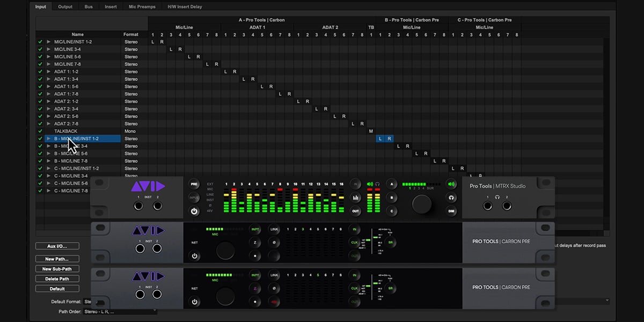Image resolution: width=644 pixels, height=322 pixels.
Task: Click the green speaker button on MTRX Studio
Action: (x=451, y=184)
